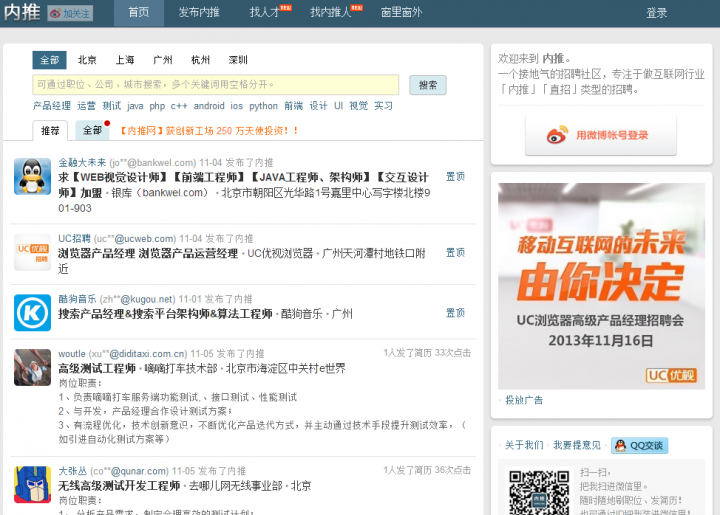
Task: Select the 广州 city filter
Action: [163, 60]
